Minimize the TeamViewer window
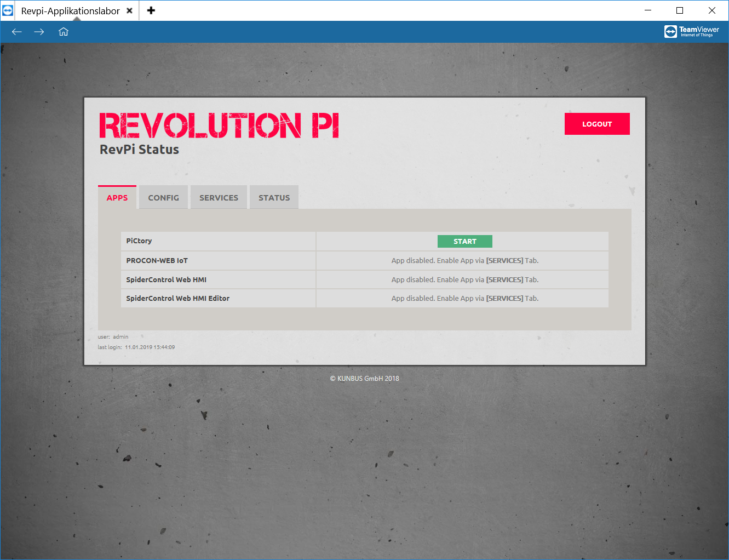729x560 pixels. tap(648, 10)
